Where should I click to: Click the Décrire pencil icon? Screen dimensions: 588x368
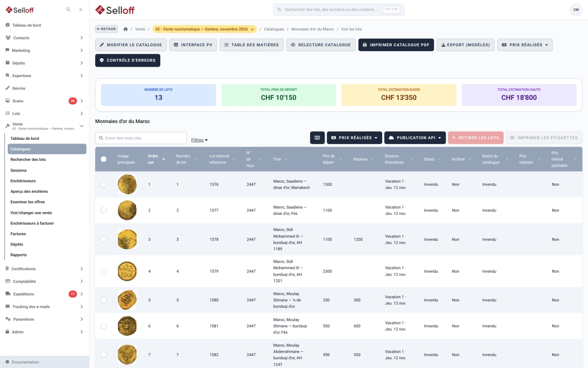(7, 88)
